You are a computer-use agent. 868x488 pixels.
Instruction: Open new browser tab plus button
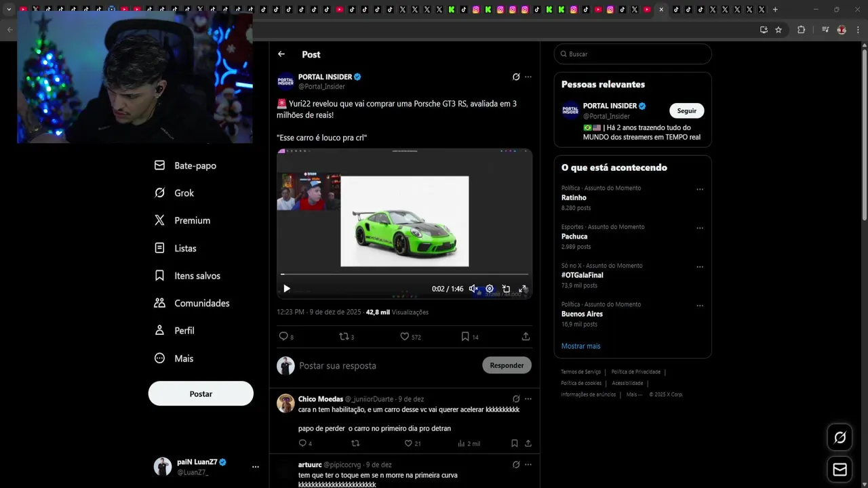pyautogui.click(x=775, y=9)
